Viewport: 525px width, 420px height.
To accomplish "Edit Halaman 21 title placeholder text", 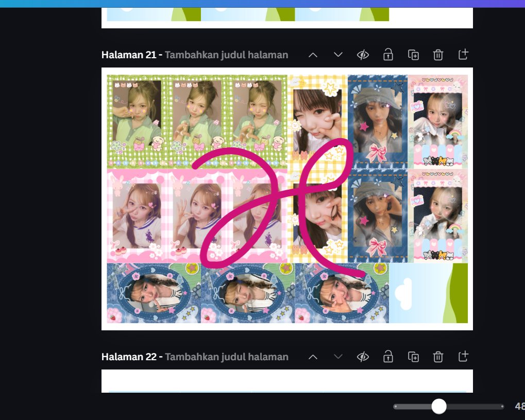I will point(226,55).
